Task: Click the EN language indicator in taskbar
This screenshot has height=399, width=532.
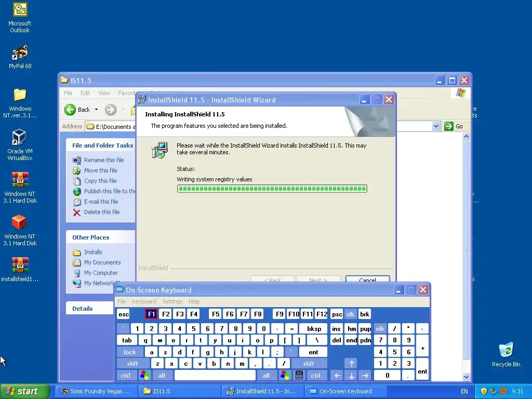Action: coord(464,391)
